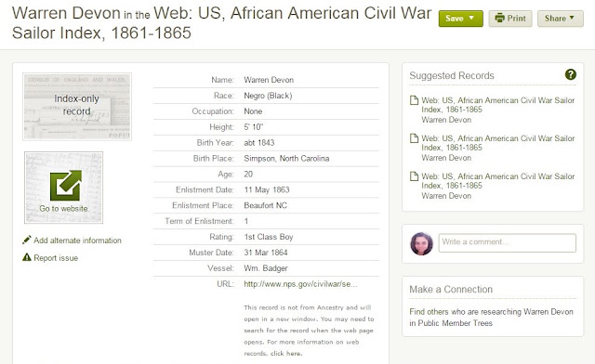The image size is (595, 364).
Task: Click the green Go to website arrow icon
Action: coord(66,186)
